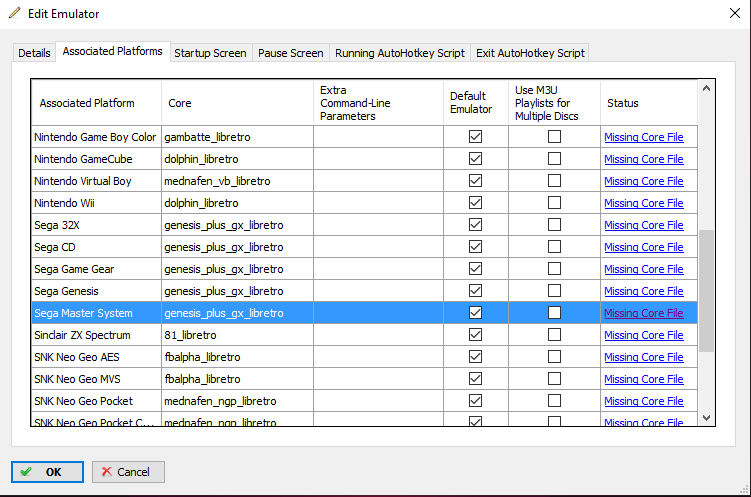Open the Startup Screen tab

click(x=210, y=53)
